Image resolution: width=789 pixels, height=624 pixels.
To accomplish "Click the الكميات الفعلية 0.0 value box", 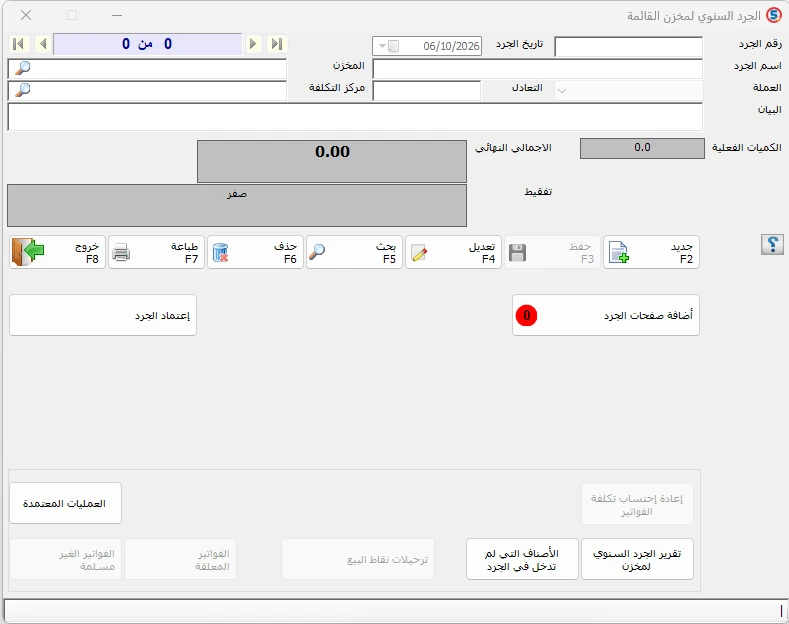I will click(642, 148).
